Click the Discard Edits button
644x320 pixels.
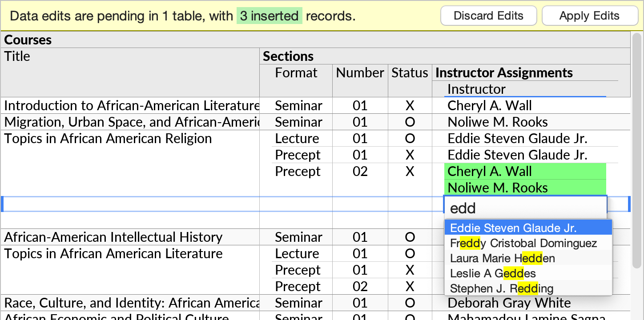click(x=488, y=16)
